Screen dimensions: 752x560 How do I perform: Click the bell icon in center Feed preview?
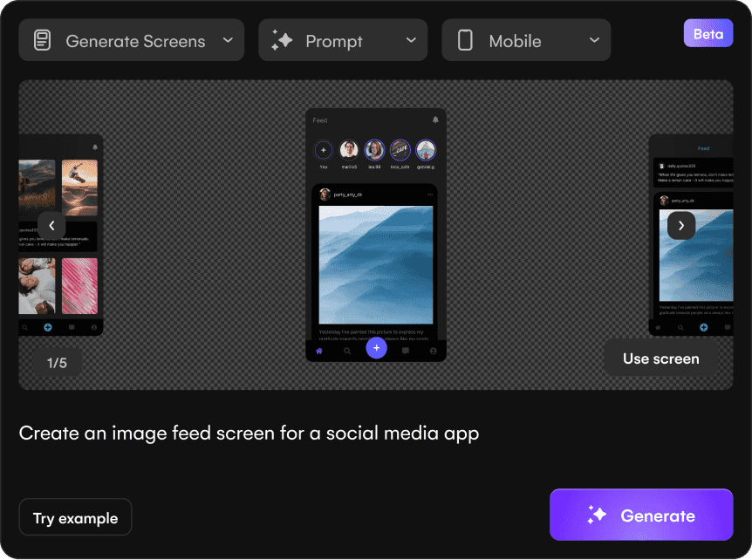pos(435,120)
